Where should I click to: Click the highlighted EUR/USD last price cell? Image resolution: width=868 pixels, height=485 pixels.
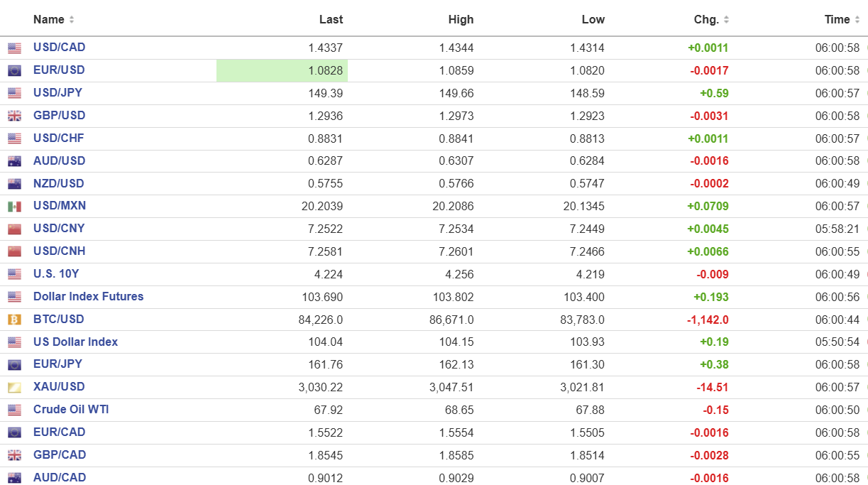(282, 70)
